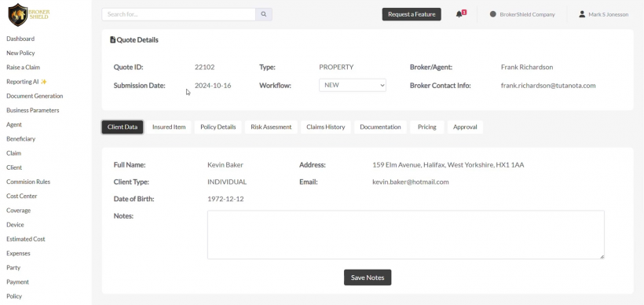Open Dashboard in the sidebar
Screen dimensions: 644x305
point(20,39)
